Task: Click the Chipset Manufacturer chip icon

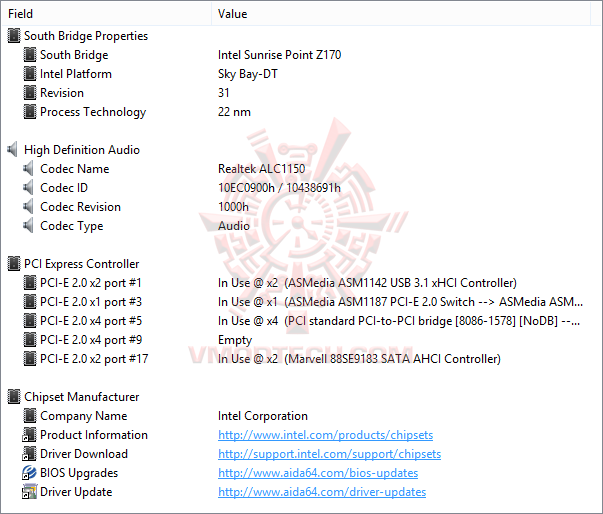Action: click(14, 397)
